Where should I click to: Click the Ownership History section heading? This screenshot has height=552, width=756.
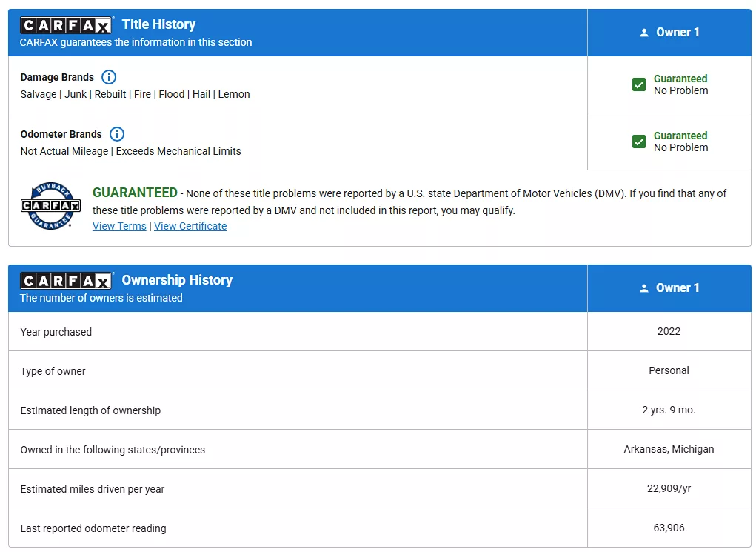(177, 280)
